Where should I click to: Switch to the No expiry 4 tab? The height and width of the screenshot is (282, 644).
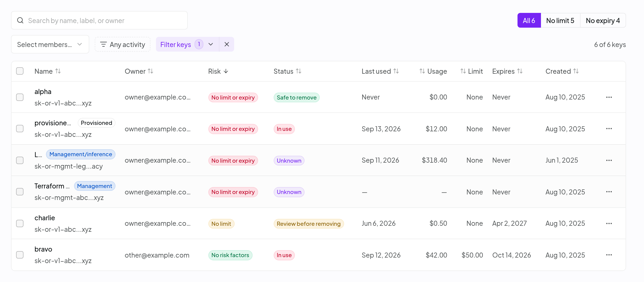(603, 20)
